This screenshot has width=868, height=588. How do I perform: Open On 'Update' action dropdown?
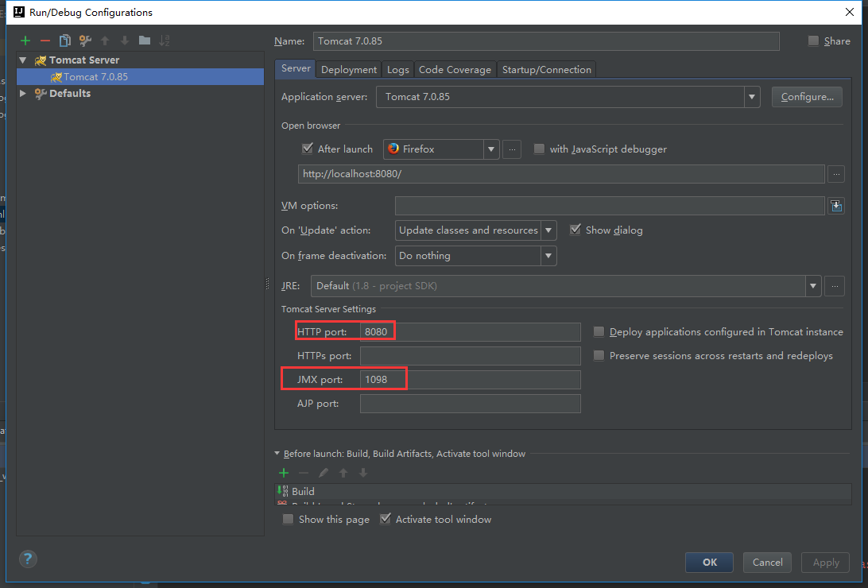pos(548,230)
